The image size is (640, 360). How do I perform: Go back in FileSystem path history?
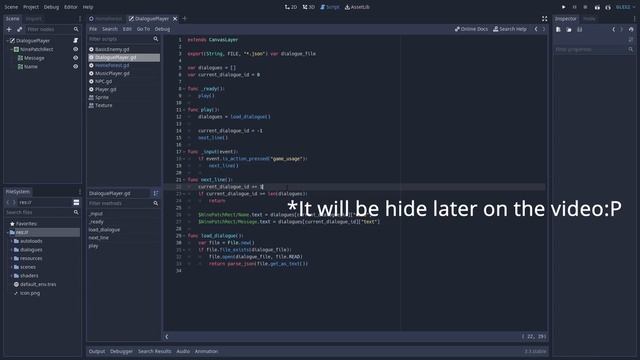8,202
